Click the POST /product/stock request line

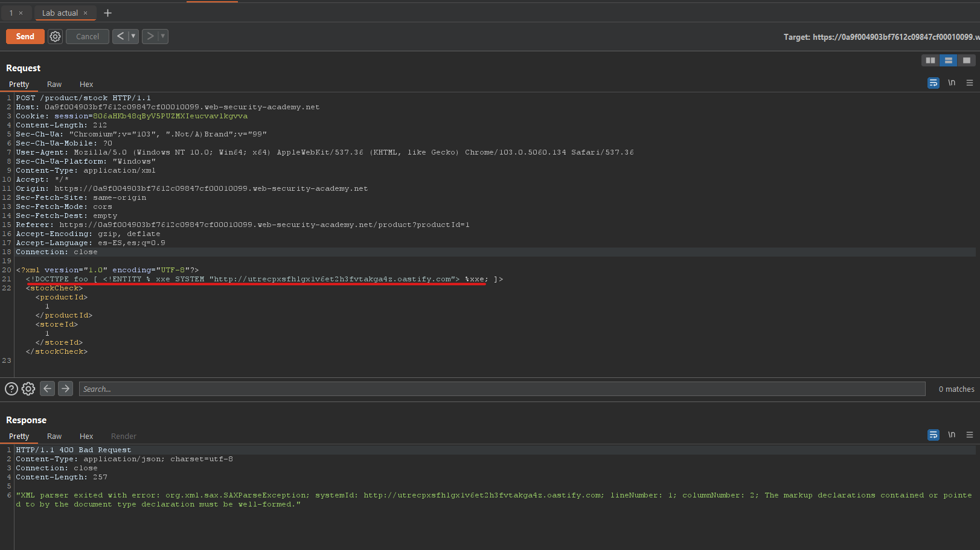[83, 98]
